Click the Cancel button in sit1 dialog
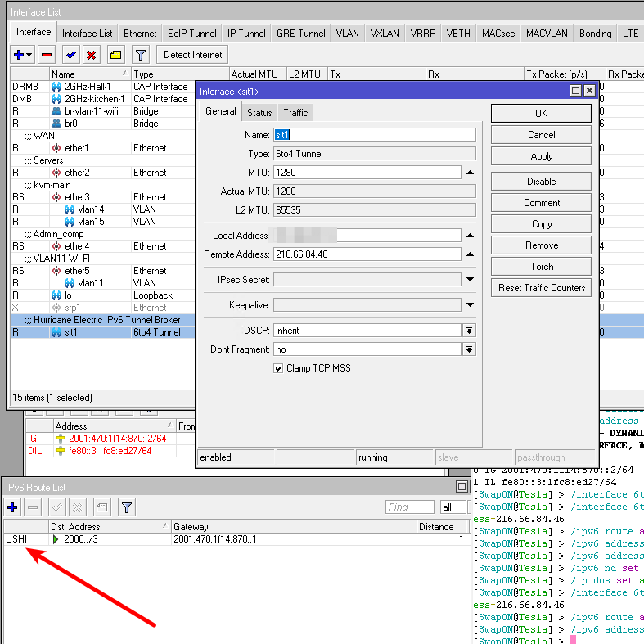This screenshot has width=644, height=644. pyautogui.click(x=542, y=135)
